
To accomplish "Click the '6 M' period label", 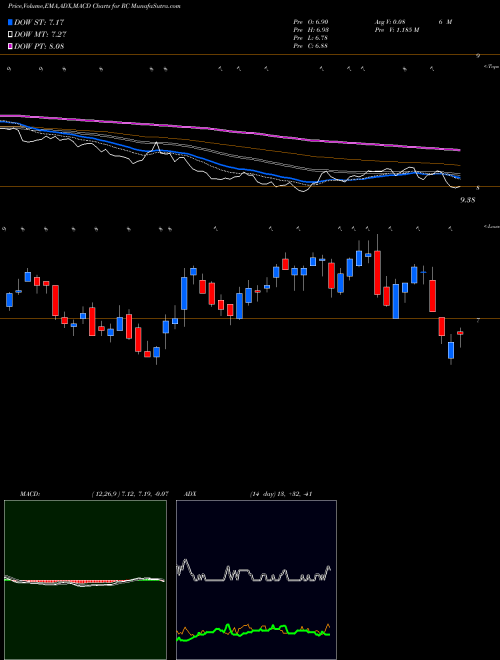I will pos(445,22).
